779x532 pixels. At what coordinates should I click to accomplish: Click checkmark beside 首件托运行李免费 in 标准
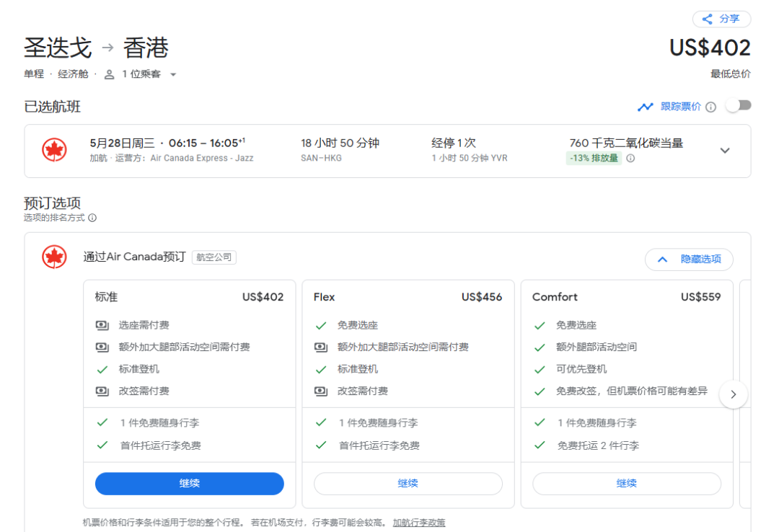pyautogui.click(x=102, y=445)
